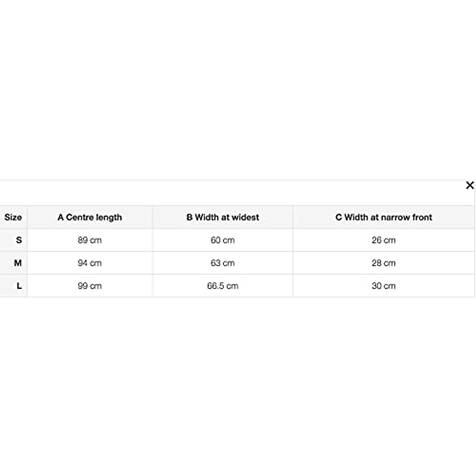Click the 99 cm centre length cell
The width and height of the screenshot is (476, 476).
click(90, 286)
